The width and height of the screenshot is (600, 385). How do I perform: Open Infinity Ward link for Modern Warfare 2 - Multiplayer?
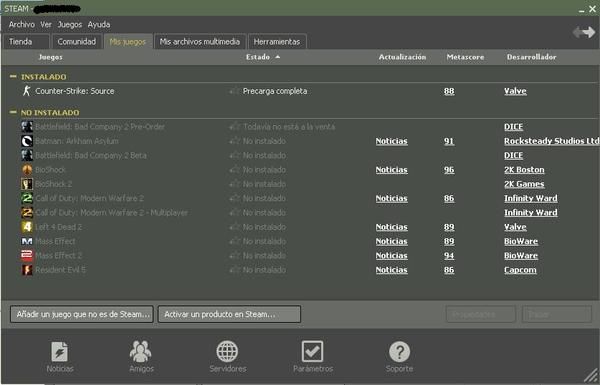(x=530, y=212)
